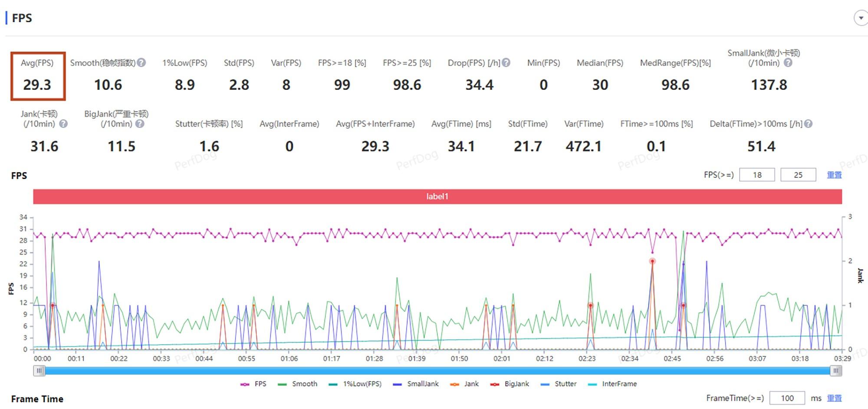Open help icon next to Drop(FPS) [/h]
Screen dimensions: 868x409
[x=506, y=63]
